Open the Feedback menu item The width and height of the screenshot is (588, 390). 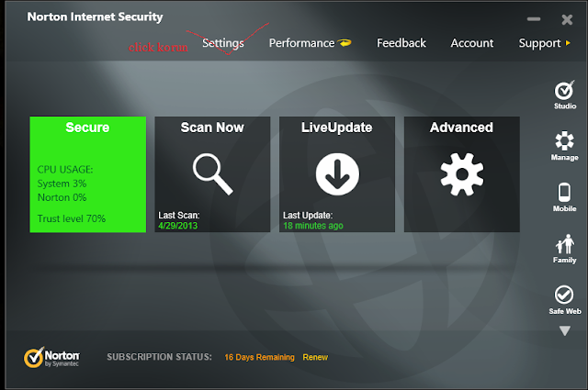[401, 43]
